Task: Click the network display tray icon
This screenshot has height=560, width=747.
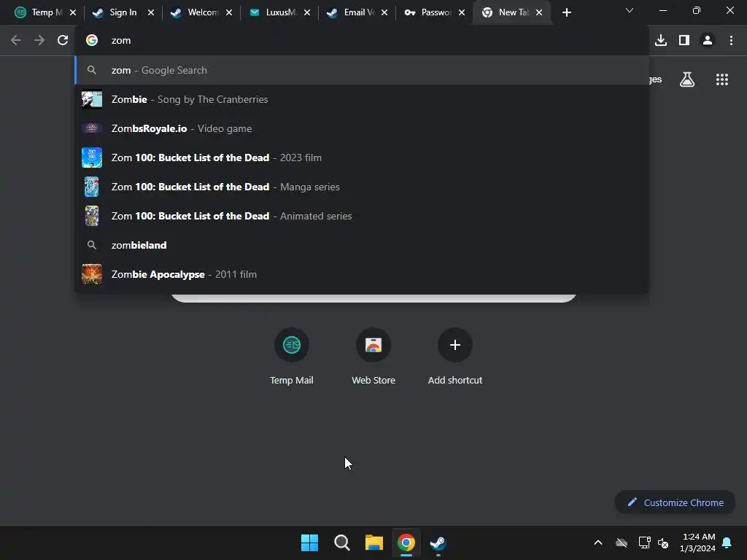Action: click(644, 542)
